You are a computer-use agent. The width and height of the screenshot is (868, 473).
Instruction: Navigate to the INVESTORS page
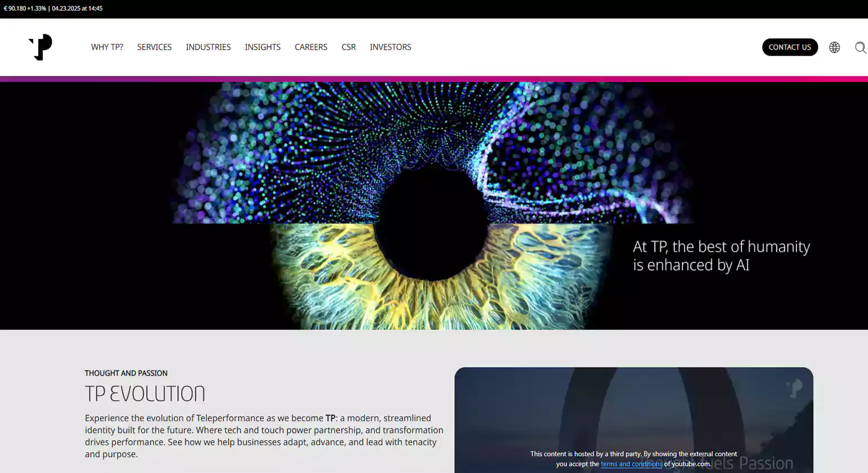(x=390, y=47)
